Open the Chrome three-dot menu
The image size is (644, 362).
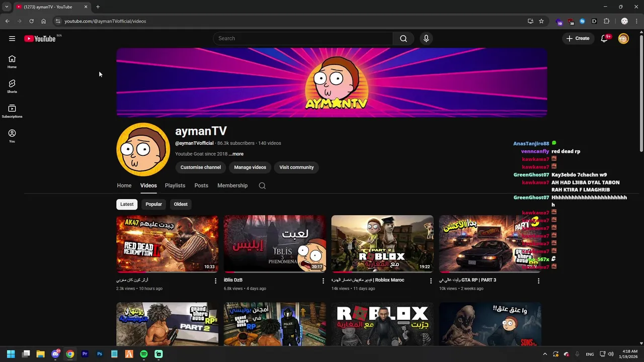tap(637, 21)
